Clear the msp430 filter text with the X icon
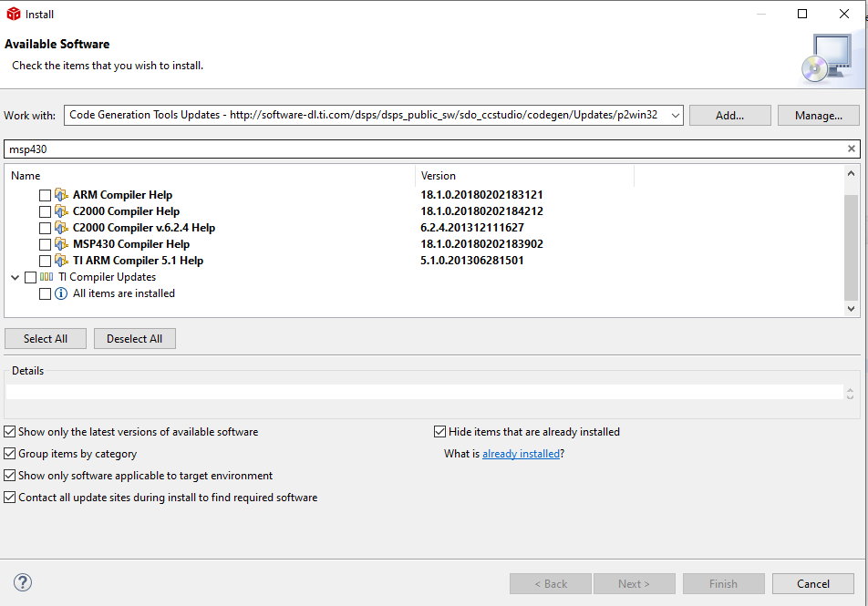Viewport: 868px width, 606px height. tap(852, 149)
